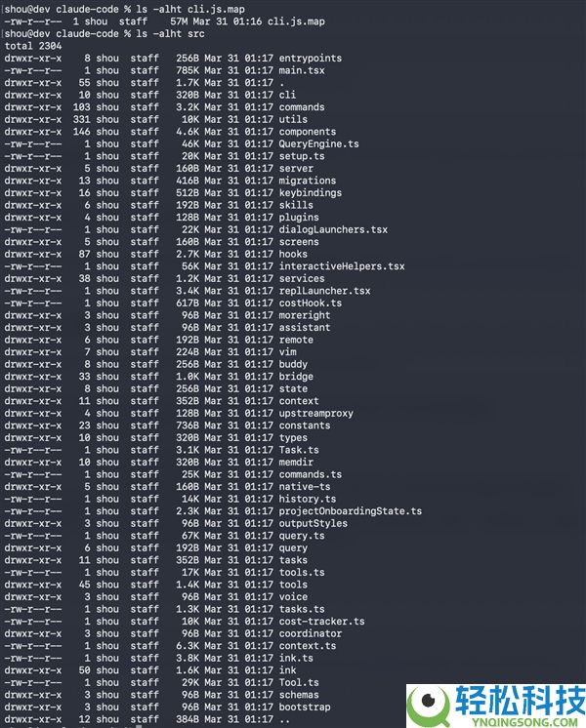586x728 pixels.
Task: Click the interactiveHelpers.tsx filename
Action: pyautogui.click(x=342, y=266)
